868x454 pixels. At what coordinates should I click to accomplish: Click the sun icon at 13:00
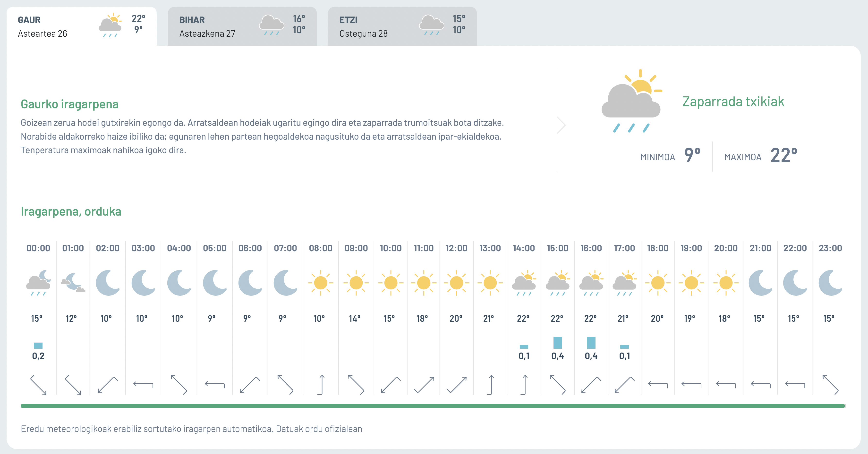coord(490,283)
